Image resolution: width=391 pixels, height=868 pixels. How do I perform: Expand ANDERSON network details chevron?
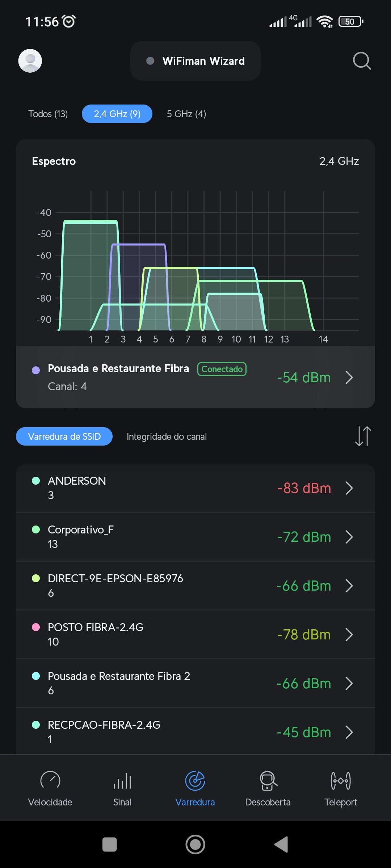click(349, 488)
